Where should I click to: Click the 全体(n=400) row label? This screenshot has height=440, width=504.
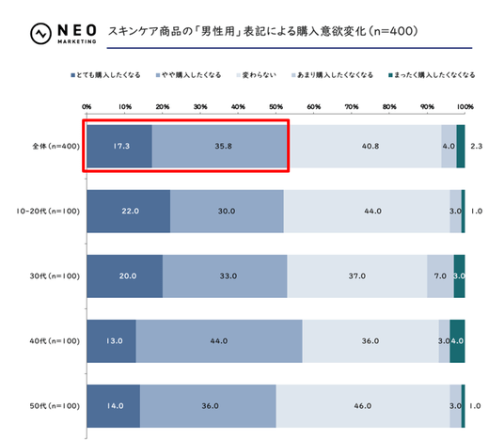click(55, 147)
